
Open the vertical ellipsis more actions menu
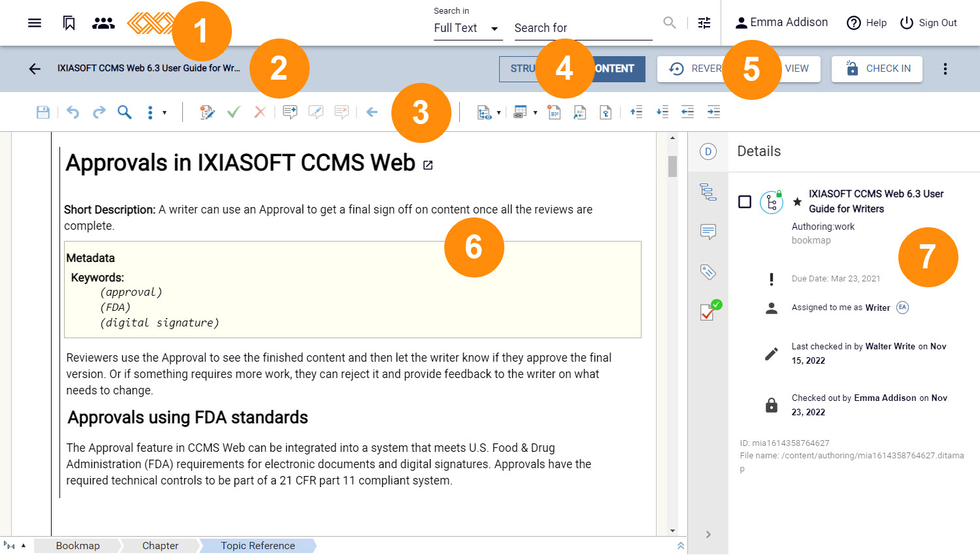pyautogui.click(x=945, y=69)
